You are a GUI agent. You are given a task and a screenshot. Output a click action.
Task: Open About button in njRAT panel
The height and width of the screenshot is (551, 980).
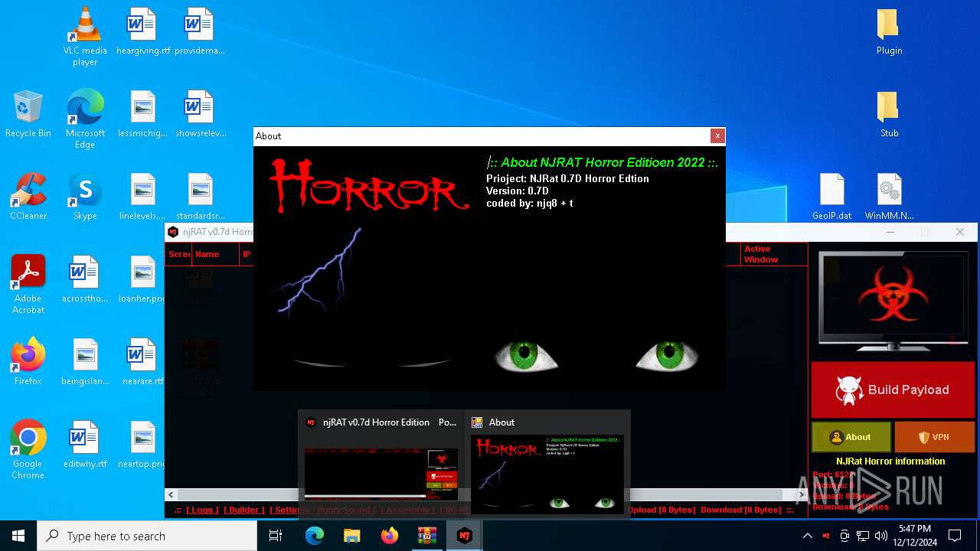pos(851,437)
